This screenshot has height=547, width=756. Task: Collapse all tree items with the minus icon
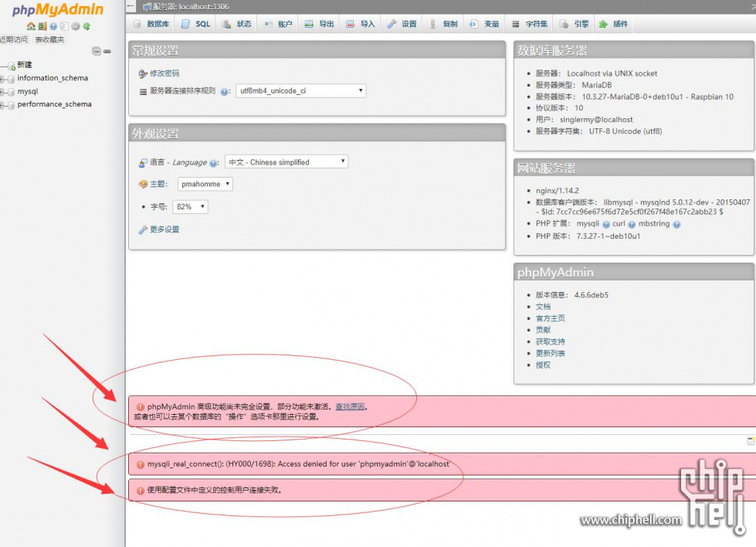coord(97,51)
